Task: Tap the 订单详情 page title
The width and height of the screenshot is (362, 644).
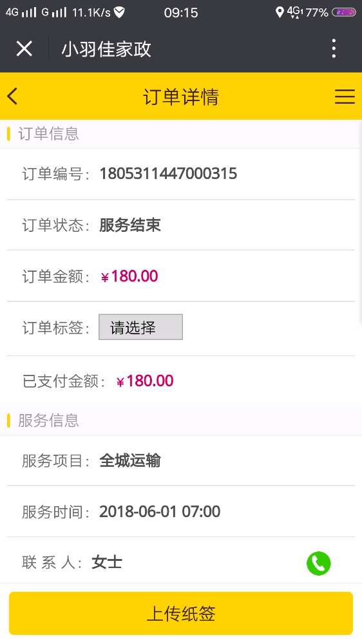Action: tap(181, 97)
